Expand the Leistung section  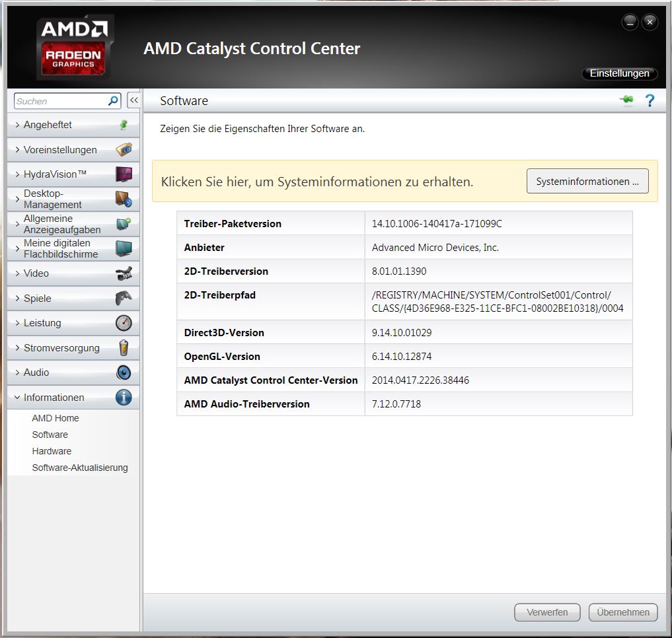click(x=73, y=323)
